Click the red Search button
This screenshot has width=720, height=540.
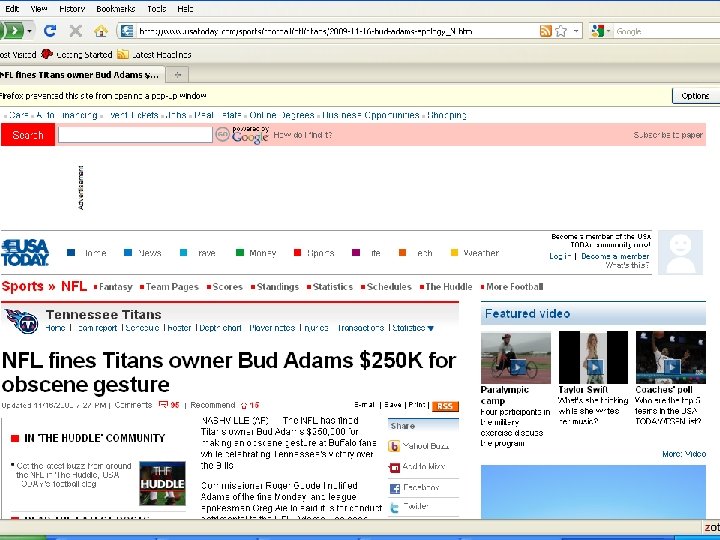[28, 135]
